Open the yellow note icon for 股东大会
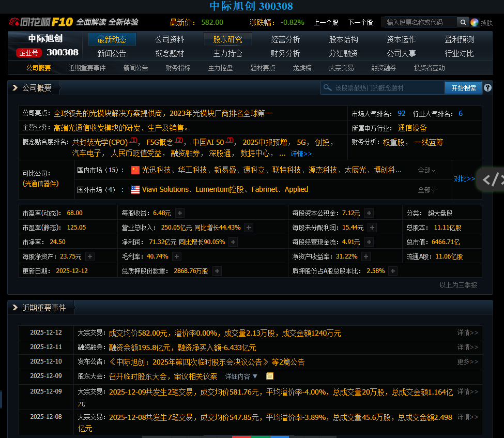The width and height of the screenshot is (504, 438). click(269, 376)
